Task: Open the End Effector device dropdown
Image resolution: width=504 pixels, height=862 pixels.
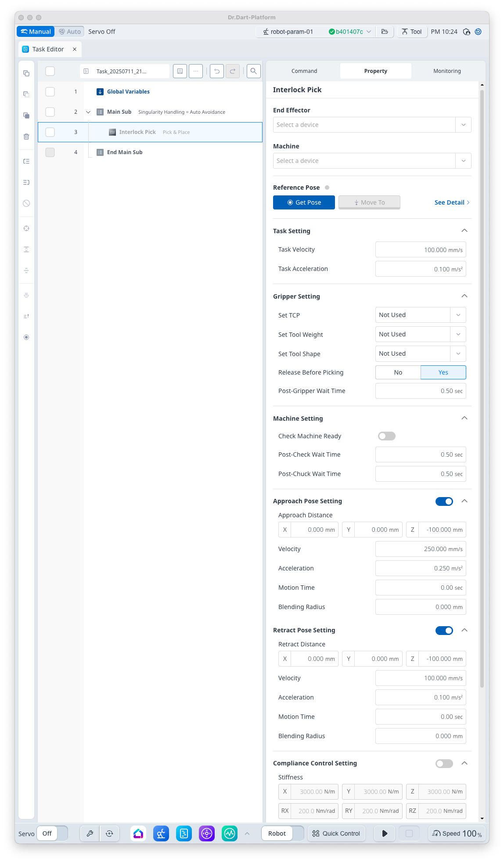Action: (x=372, y=125)
